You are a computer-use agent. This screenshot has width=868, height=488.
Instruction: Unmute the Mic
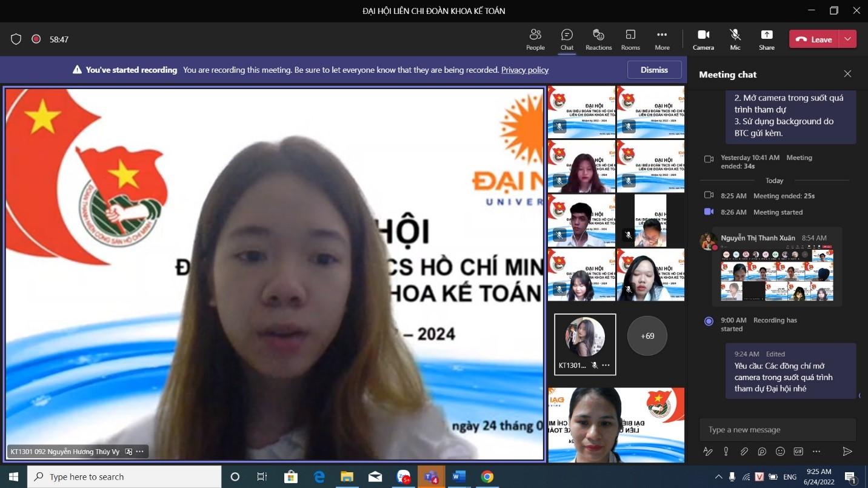735,39
